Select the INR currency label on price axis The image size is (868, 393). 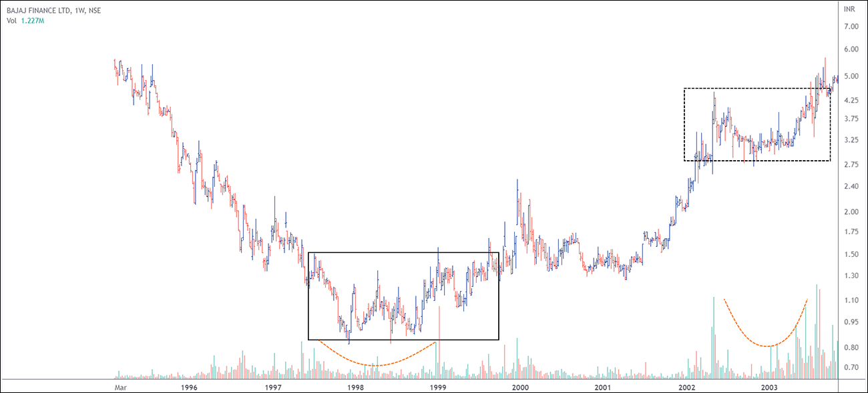coord(850,9)
